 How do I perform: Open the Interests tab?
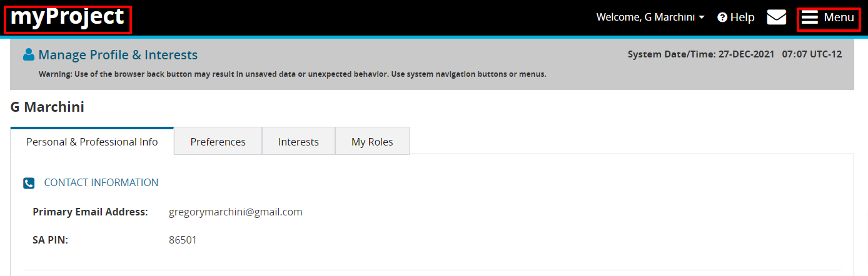(x=298, y=142)
